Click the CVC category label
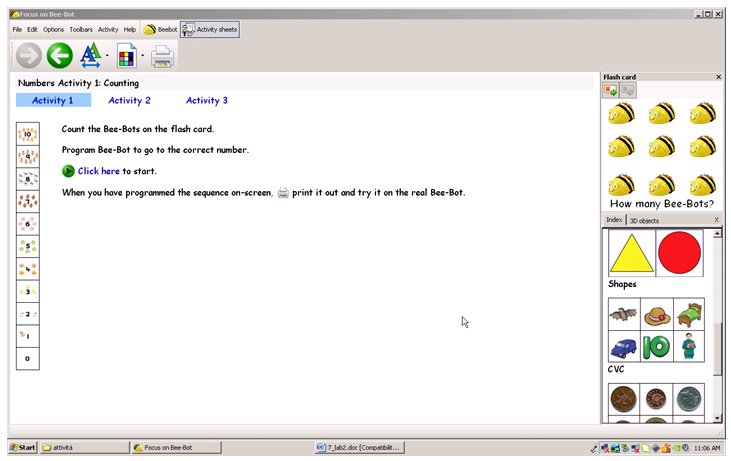 tap(615, 369)
